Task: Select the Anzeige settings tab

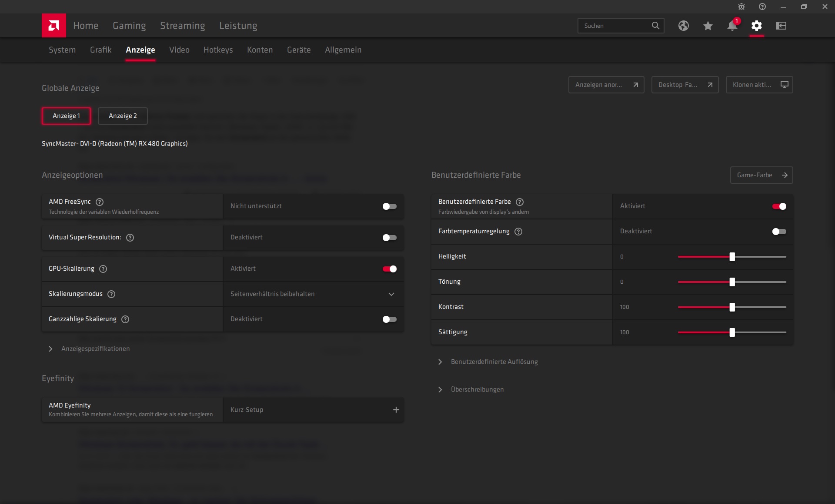Action: coord(140,50)
